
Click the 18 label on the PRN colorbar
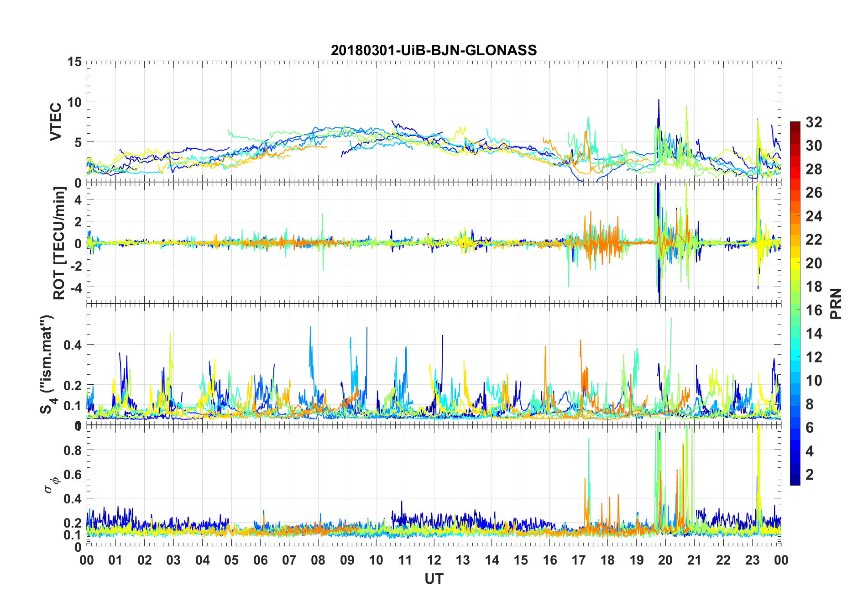(x=814, y=287)
